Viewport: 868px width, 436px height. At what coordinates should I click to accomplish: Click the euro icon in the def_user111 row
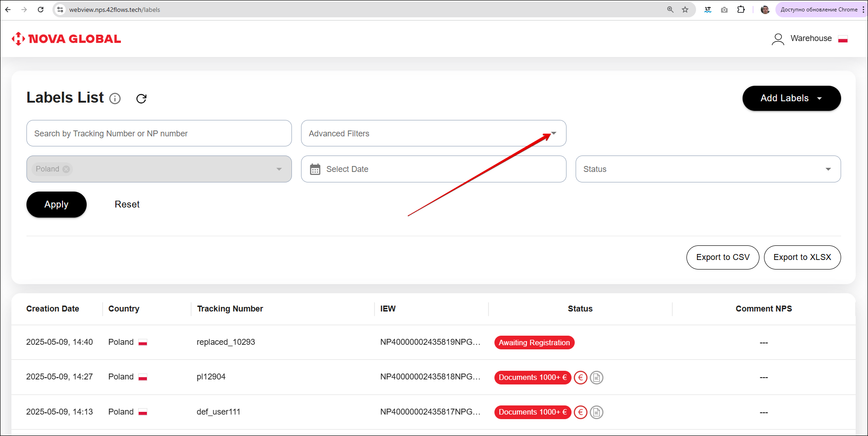(580, 412)
